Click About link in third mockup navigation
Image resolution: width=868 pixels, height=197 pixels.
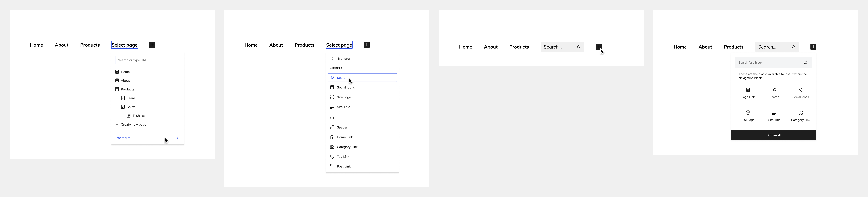[x=491, y=47]
